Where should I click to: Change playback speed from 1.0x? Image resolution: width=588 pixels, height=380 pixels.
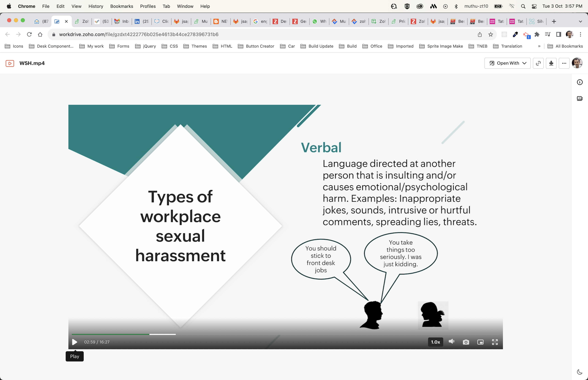point(435,342)
